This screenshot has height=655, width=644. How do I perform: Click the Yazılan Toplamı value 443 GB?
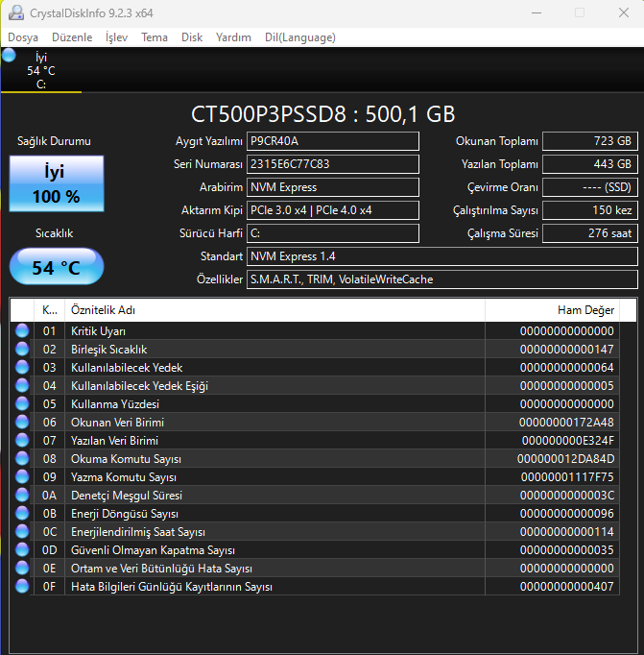589,164
